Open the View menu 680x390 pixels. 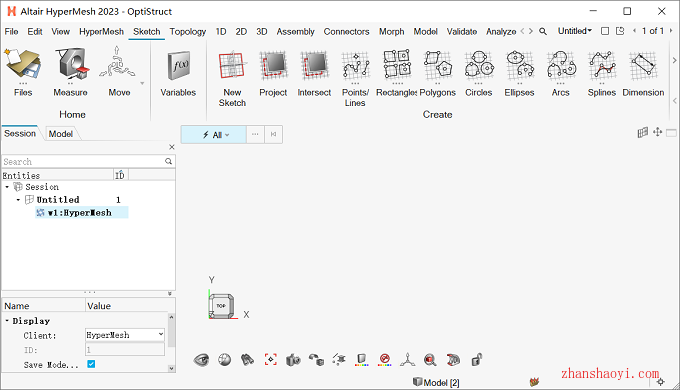pos(60,32)
